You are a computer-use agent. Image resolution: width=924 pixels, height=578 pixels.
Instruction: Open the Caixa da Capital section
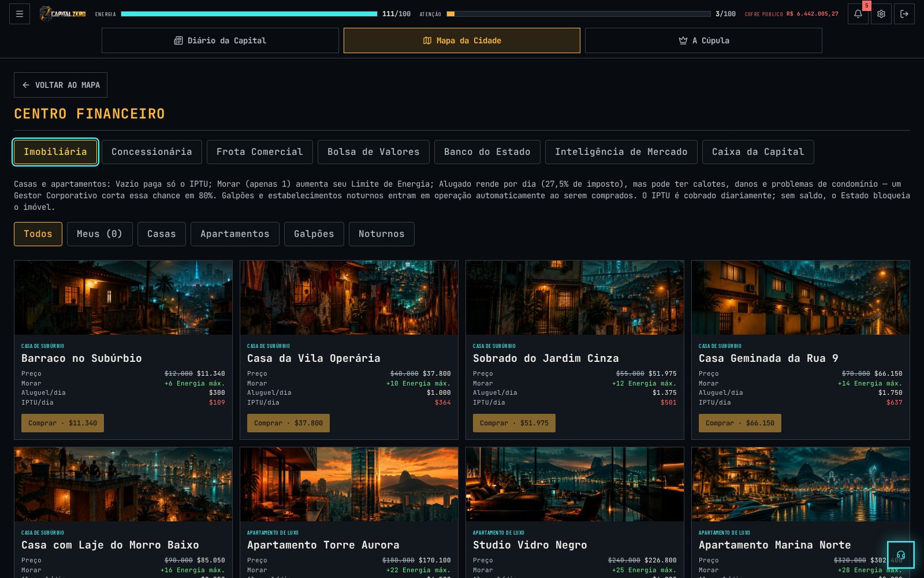click(x=758, y=152)
